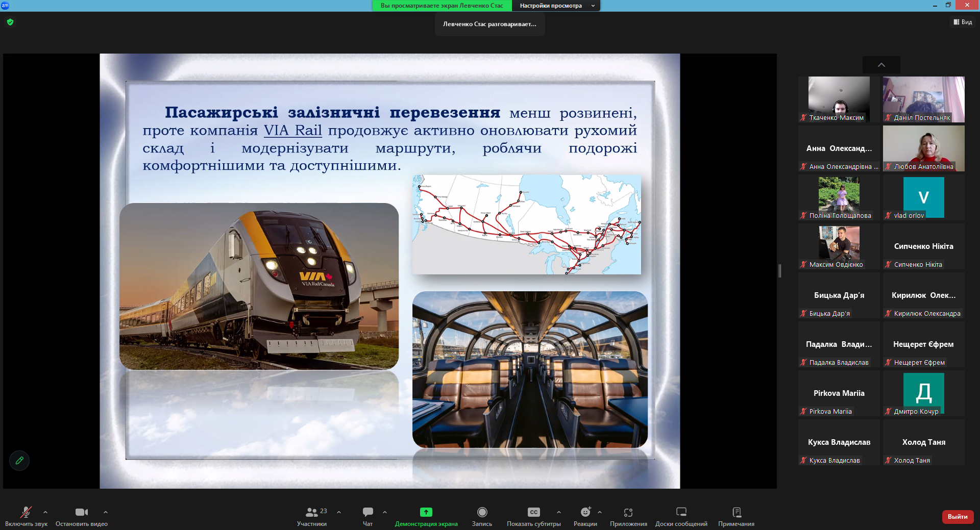Open the Reactions smiley icon
The image size is (980, 530).
point(585,512)
